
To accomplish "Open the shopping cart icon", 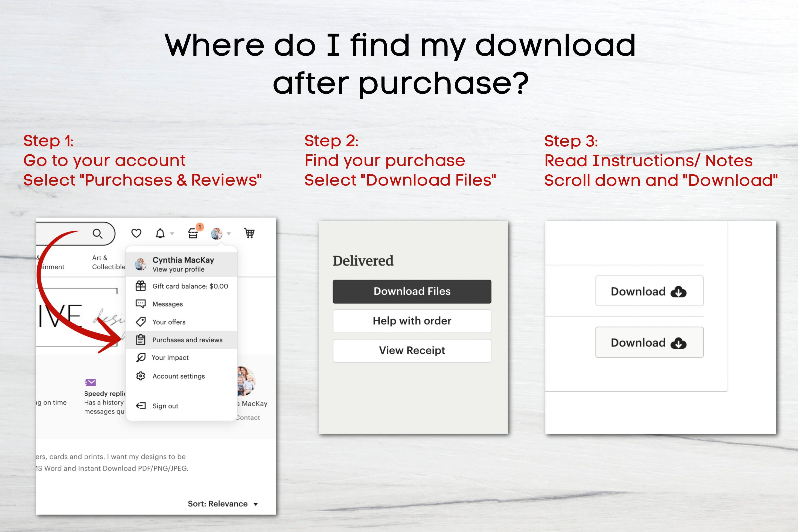I will click(x=250, y=233).
